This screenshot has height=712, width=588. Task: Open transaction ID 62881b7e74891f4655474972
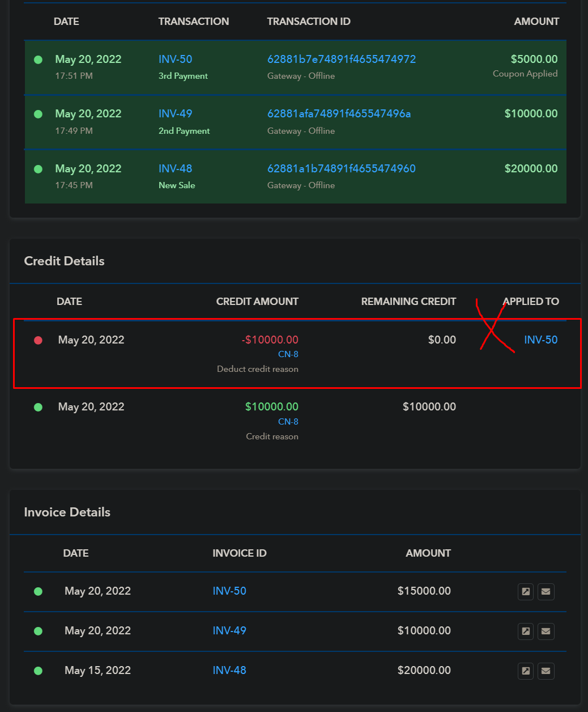click(x=341, y=59)
